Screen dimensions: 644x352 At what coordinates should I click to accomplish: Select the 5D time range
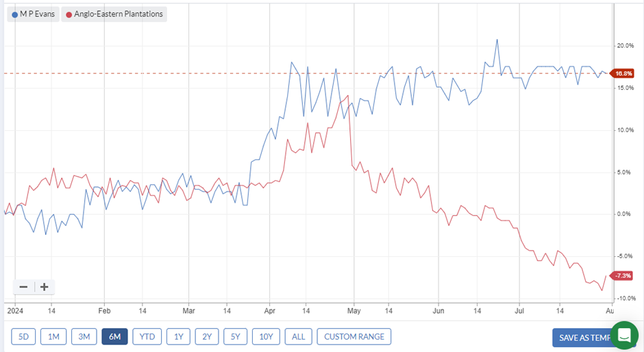pyautogui.click(x=23, y=337)
